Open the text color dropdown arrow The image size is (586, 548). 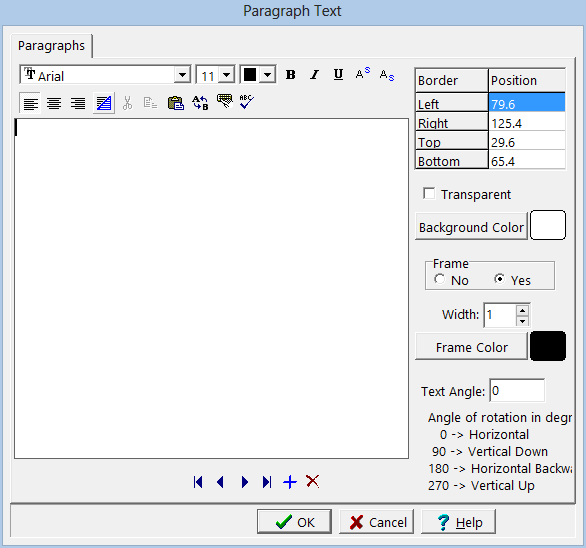[267, 75]
